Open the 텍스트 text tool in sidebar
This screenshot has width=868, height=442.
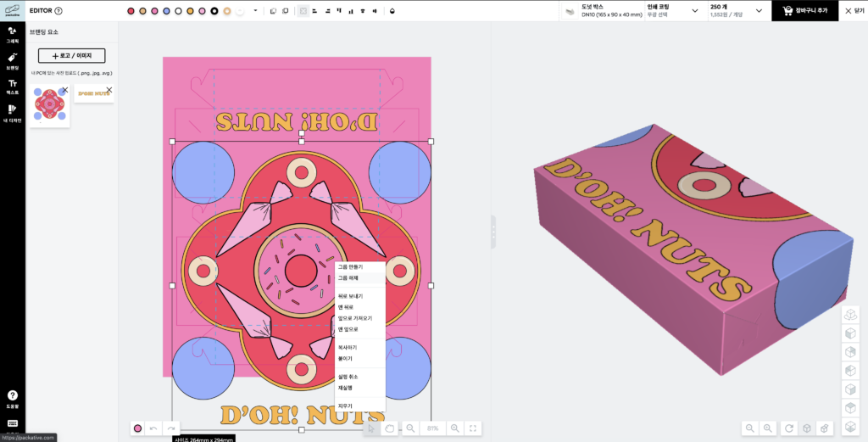(12, 87)
